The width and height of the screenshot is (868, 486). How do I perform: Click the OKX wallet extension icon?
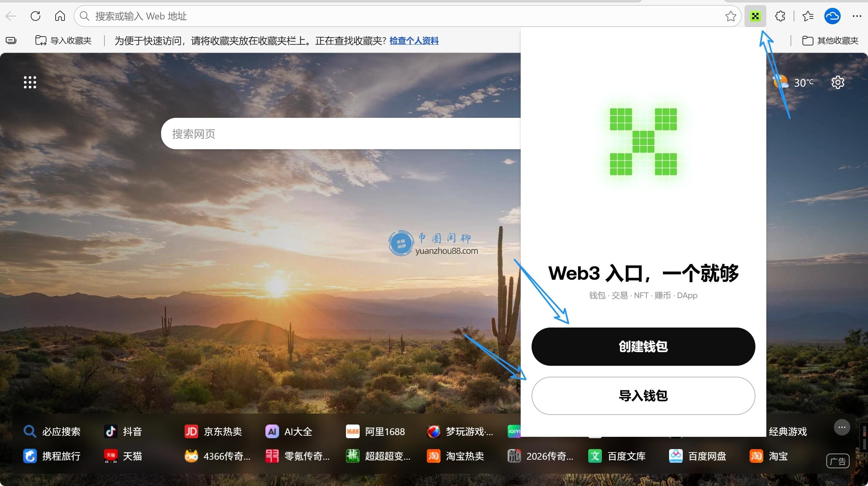(x=755, y=16)
